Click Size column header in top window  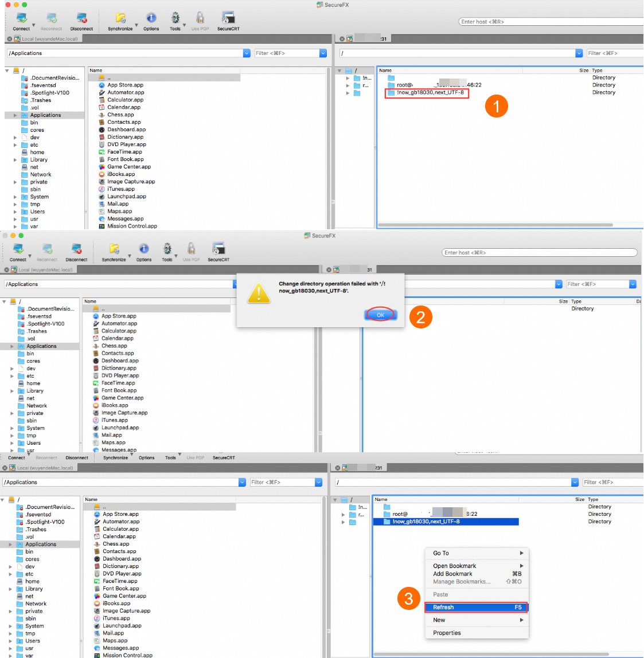point(584,70)
